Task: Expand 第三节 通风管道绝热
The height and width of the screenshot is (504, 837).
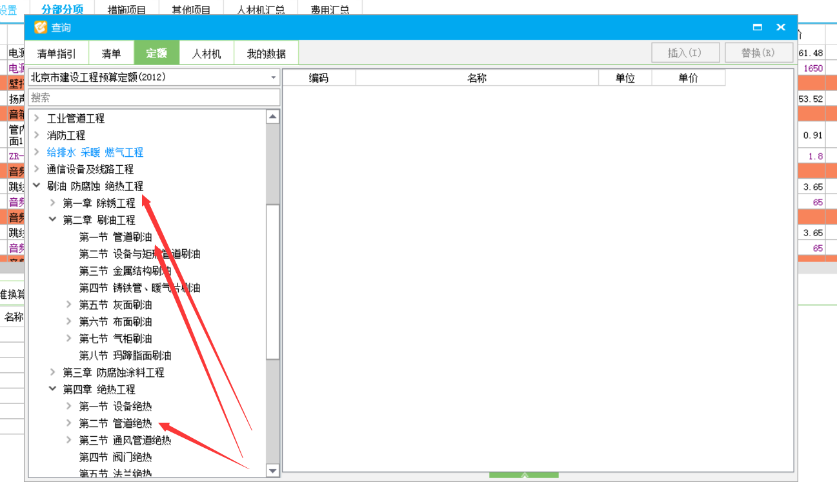Action: pos(69,439)
